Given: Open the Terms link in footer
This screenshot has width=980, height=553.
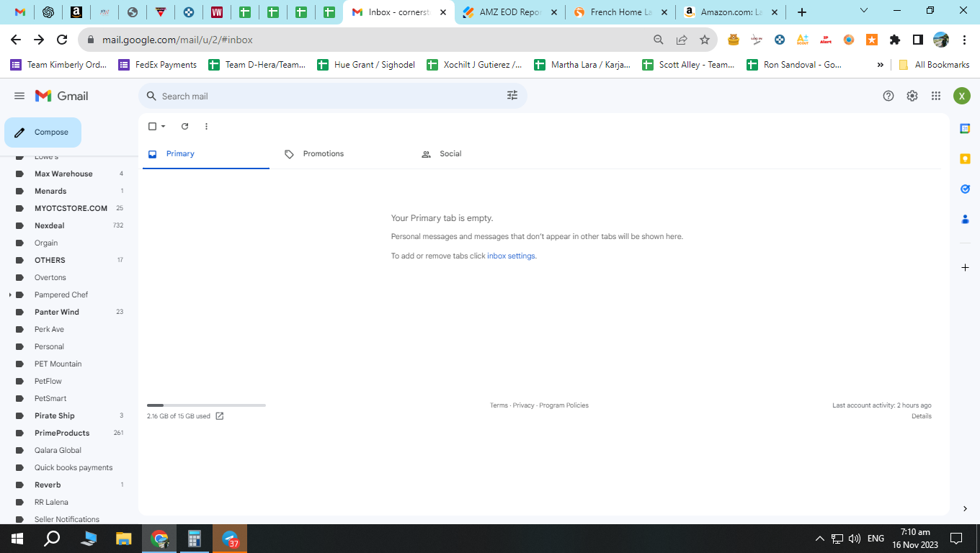Looking at the screenshot, I should pyautogui.click(x=499, y=405).
